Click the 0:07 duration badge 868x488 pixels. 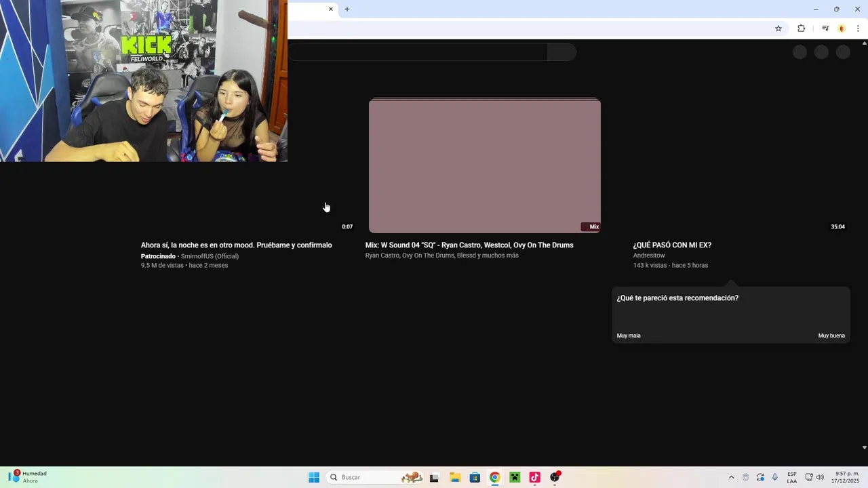[x=347, y=226]
